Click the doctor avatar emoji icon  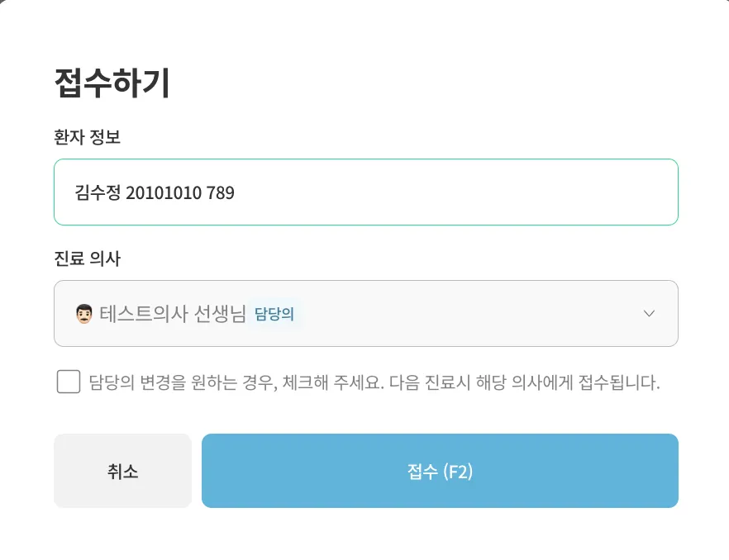(83, 314)
